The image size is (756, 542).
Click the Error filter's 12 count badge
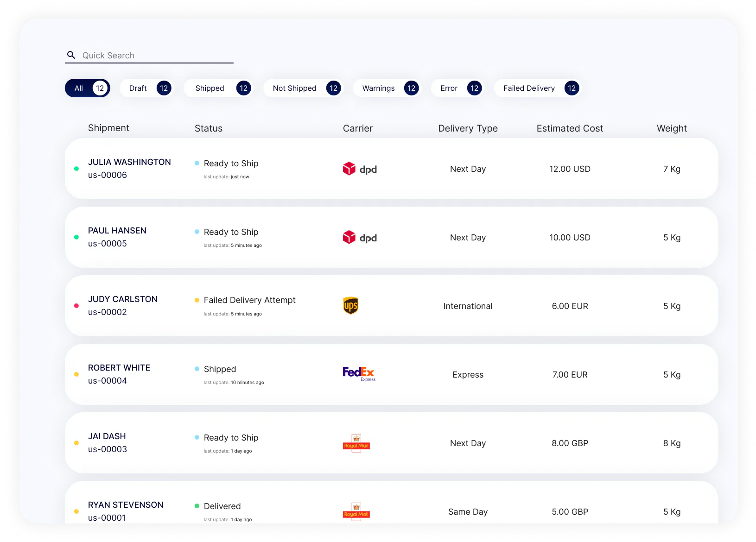click(474, 88)
